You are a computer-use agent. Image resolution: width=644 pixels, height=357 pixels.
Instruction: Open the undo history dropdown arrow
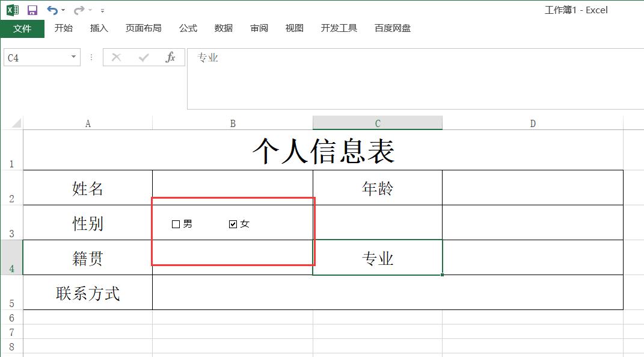pos(63,10)
